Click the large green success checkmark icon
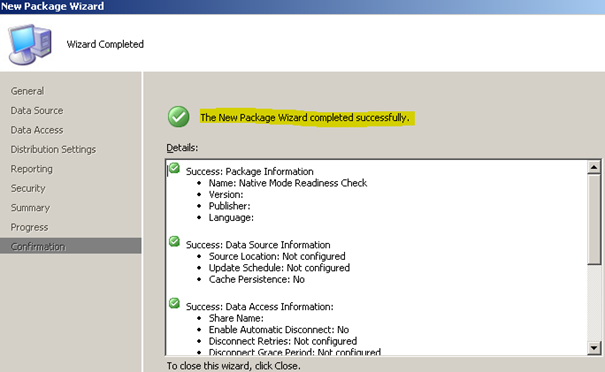The width and height of the screenshot is (605, 372). 179,117
